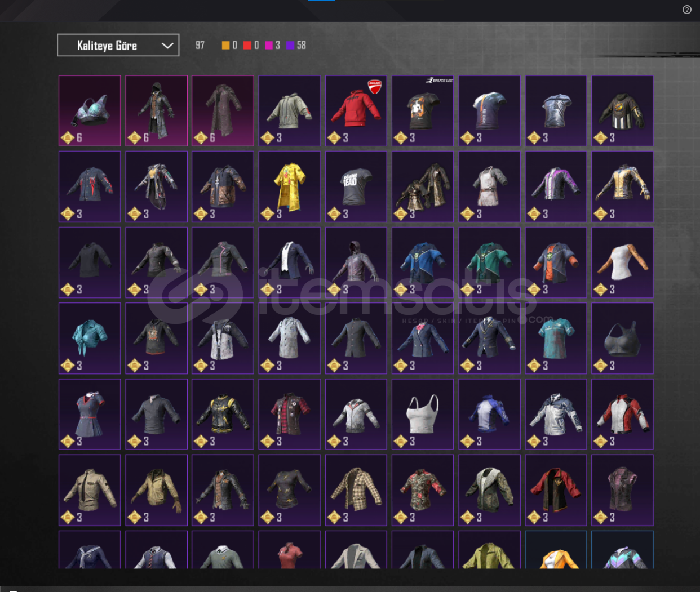Select the purple hooded jacket
Viewport: 700px width, 592px height.
[x=356, y=262]
